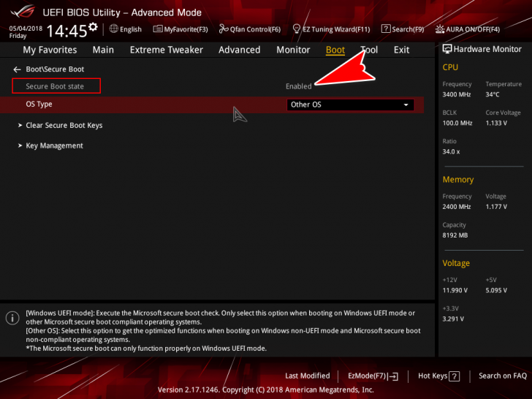
Task: Click the 14:45 clock display
Action: pos(66,31)
